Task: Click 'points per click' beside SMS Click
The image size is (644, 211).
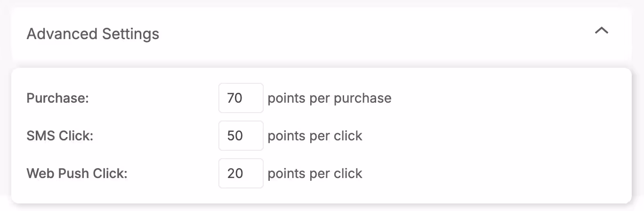Action: coord(315,136)
